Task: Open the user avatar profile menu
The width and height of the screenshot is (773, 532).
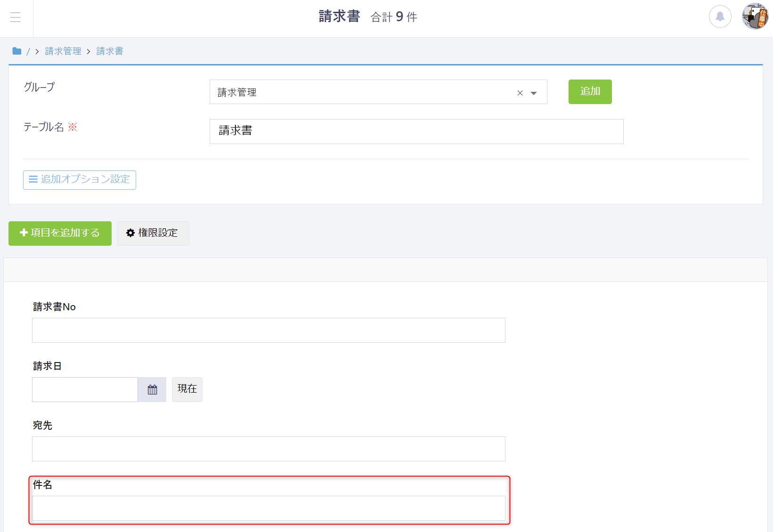Action: tap(755, 17)
